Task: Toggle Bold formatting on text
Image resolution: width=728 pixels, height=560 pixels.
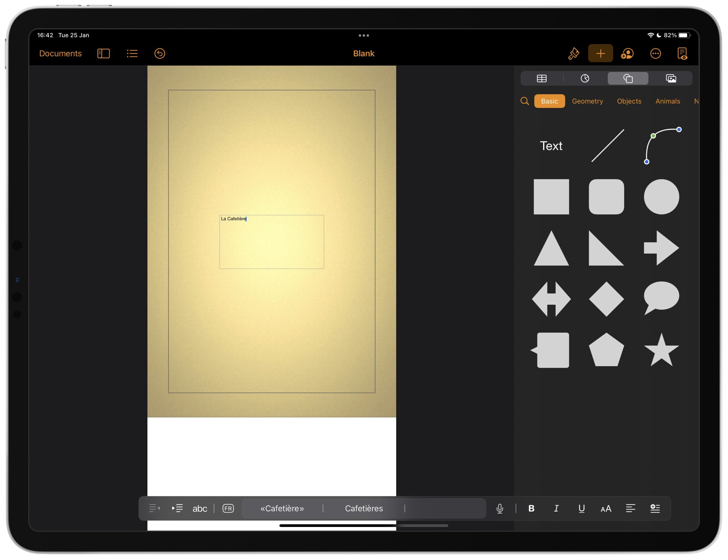Action: click(x=530, y=508)
